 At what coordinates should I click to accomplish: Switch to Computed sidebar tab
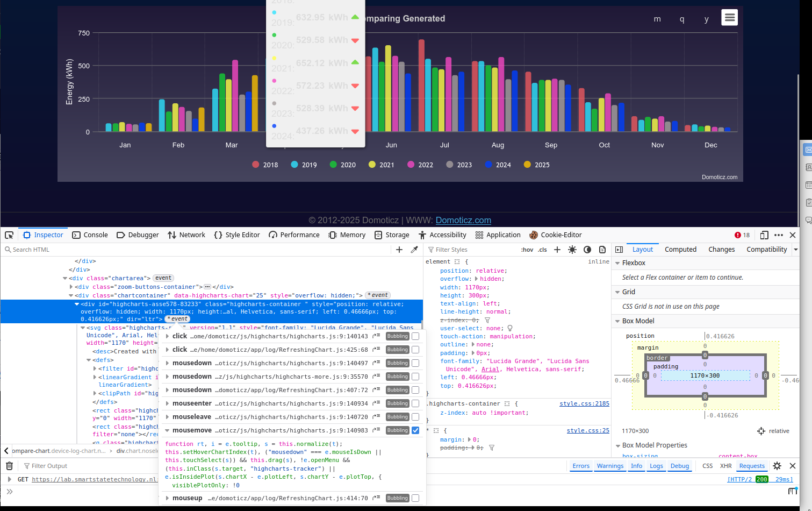pyautogui.click(x=680, y=250)
